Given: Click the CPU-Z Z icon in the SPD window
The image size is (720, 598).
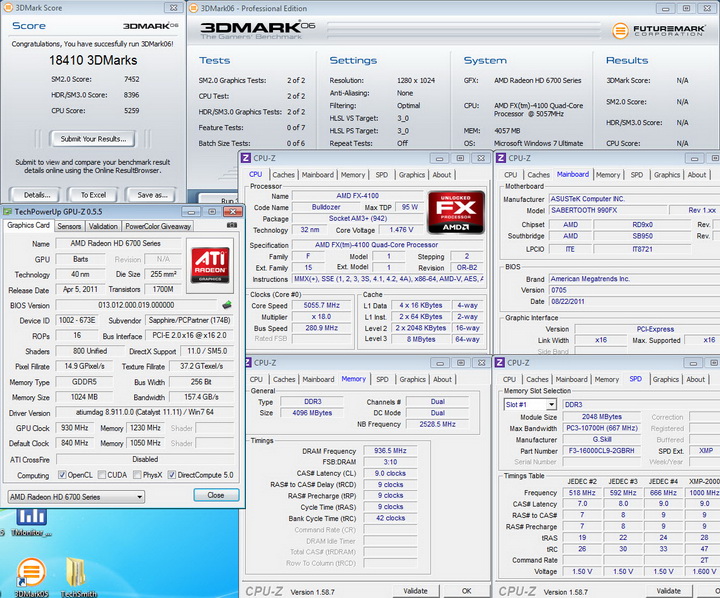Looking at the screenshot, I should pos(500,362).
